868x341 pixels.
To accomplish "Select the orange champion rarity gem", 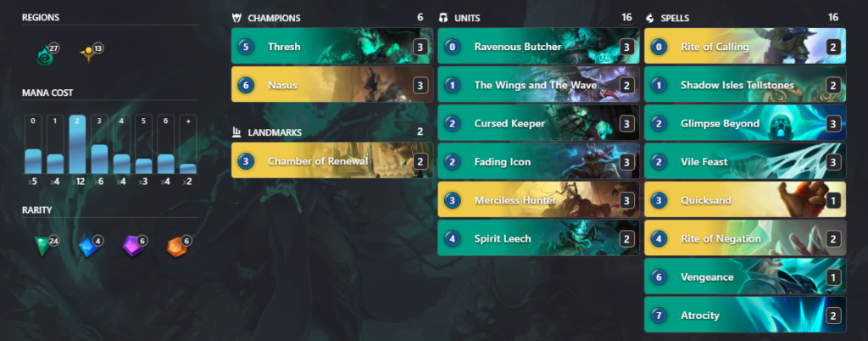I will (176, 247).
